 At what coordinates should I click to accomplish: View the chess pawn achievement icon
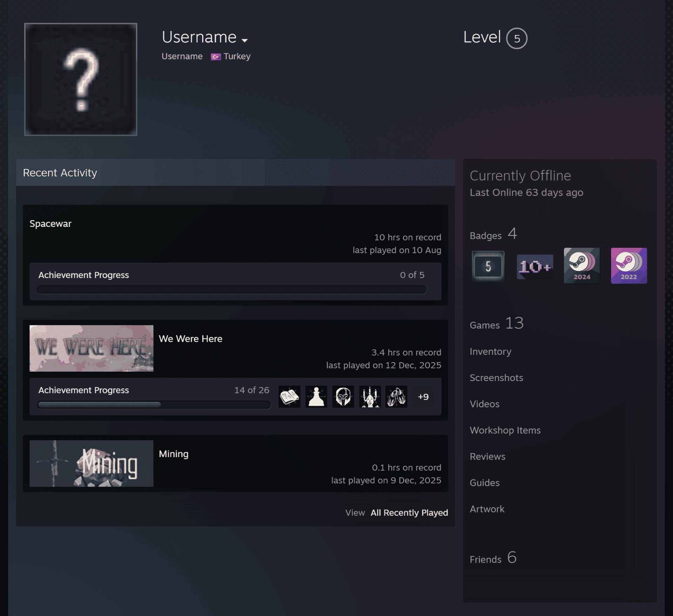click(316, 397)
